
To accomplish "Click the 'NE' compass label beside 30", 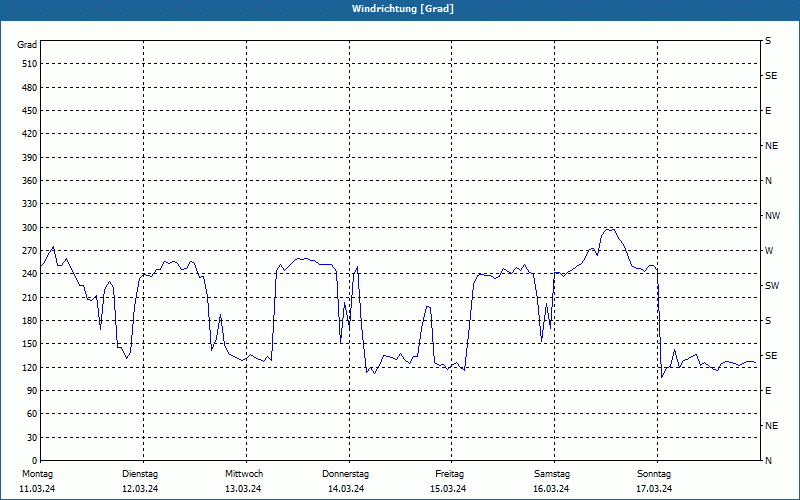I will click(771, 426).
